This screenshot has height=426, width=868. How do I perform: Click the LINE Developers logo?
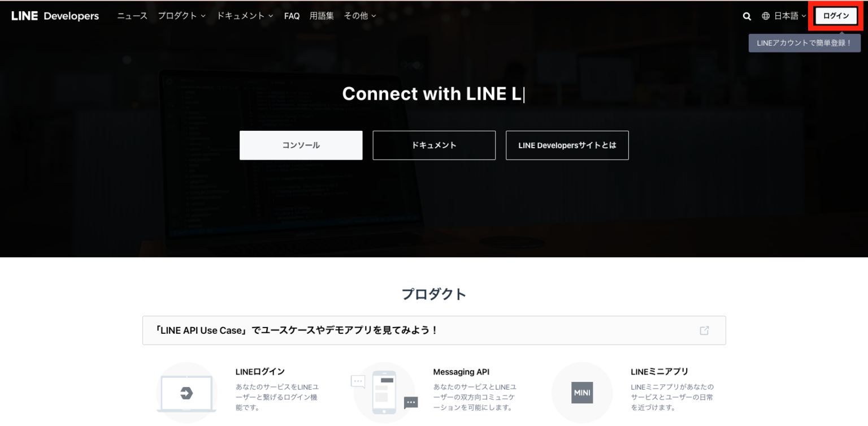pos(54,16)
